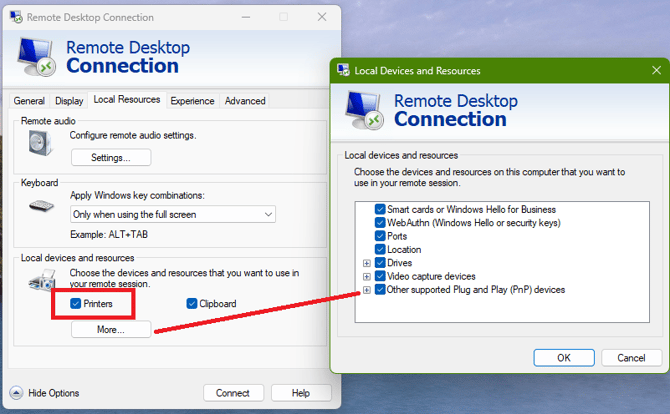The height and width of the screenshot is (414, 670).
Task: Open the Advanced tab
Action: pos(245,101)
